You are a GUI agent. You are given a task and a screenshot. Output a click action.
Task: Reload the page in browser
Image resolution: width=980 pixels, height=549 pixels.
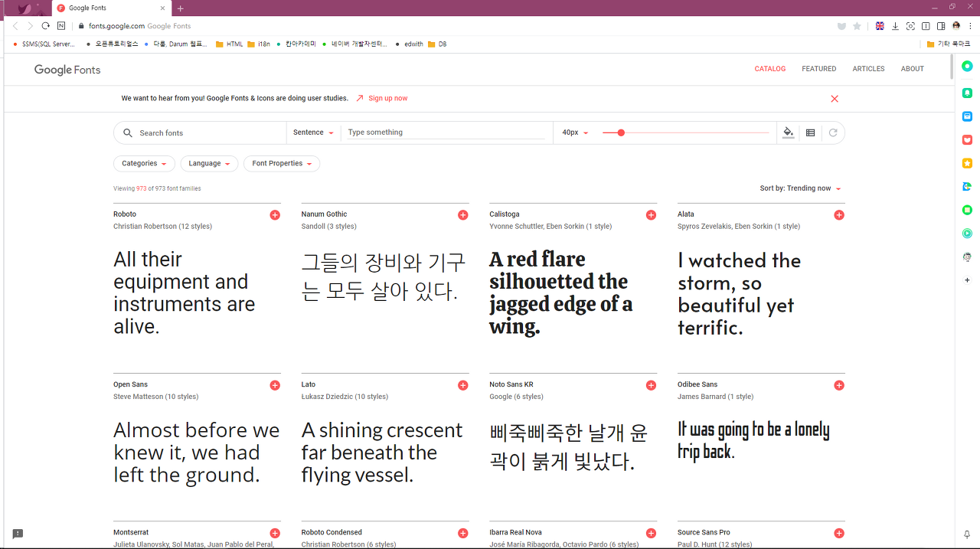tap(46, 26)
